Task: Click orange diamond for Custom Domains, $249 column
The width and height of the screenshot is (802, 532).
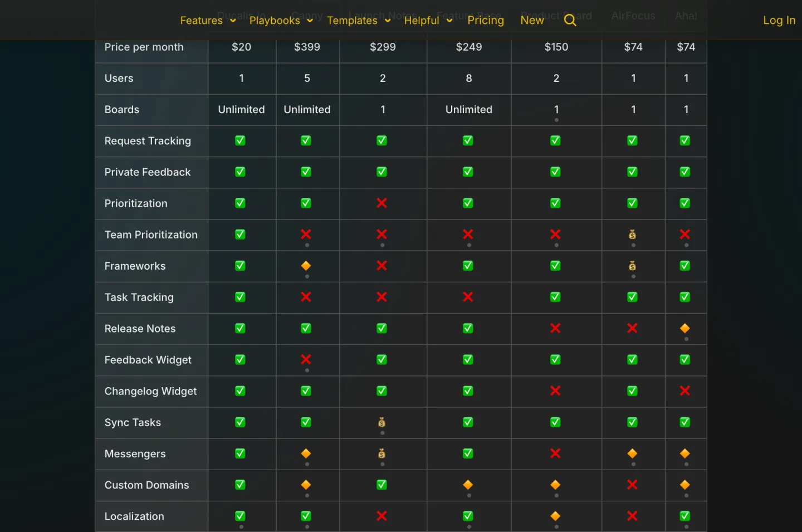Action: click(468, 485)
